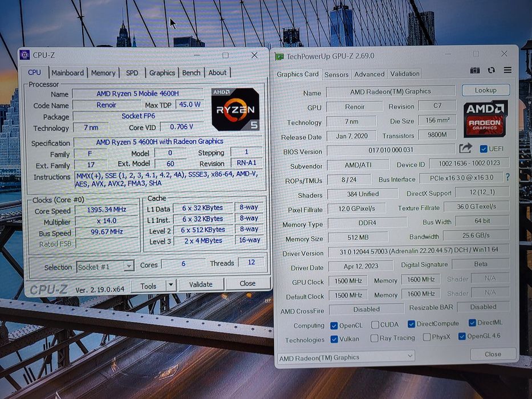
Task: Click the Driver Version field
Action: tap(419, 250)
